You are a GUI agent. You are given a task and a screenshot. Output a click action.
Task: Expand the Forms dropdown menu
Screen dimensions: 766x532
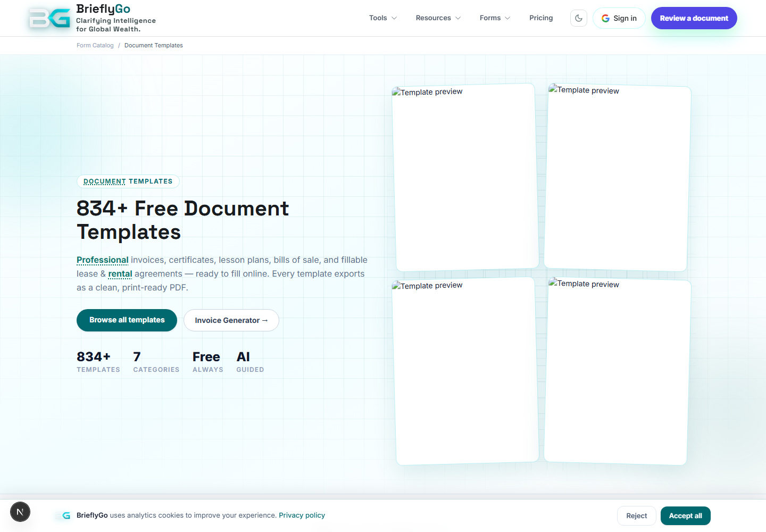click(x=495, y=18)
